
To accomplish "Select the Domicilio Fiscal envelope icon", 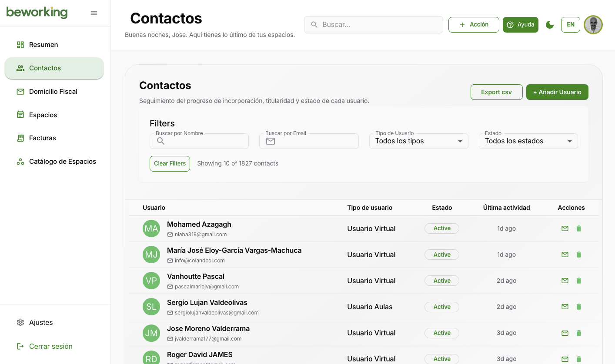I will point(20,91).
